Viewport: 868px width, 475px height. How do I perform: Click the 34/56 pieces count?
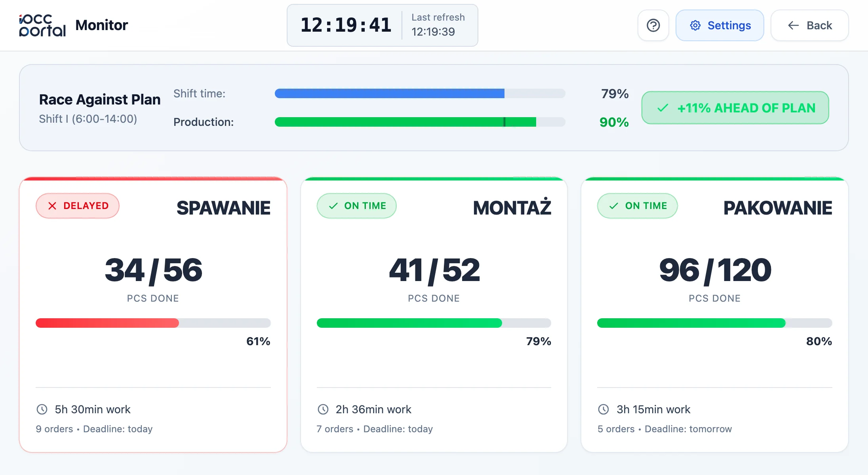click(x=153, y=270)
